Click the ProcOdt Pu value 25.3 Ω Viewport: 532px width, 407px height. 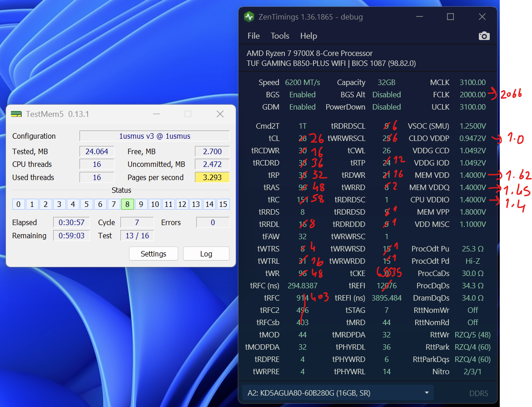(x=472, y=249)
